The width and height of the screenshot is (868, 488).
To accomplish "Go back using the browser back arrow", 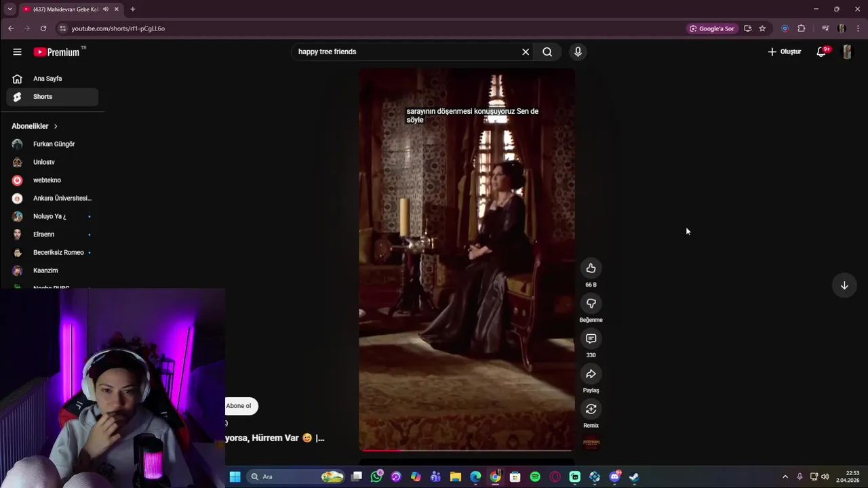I will click(10, 28).
